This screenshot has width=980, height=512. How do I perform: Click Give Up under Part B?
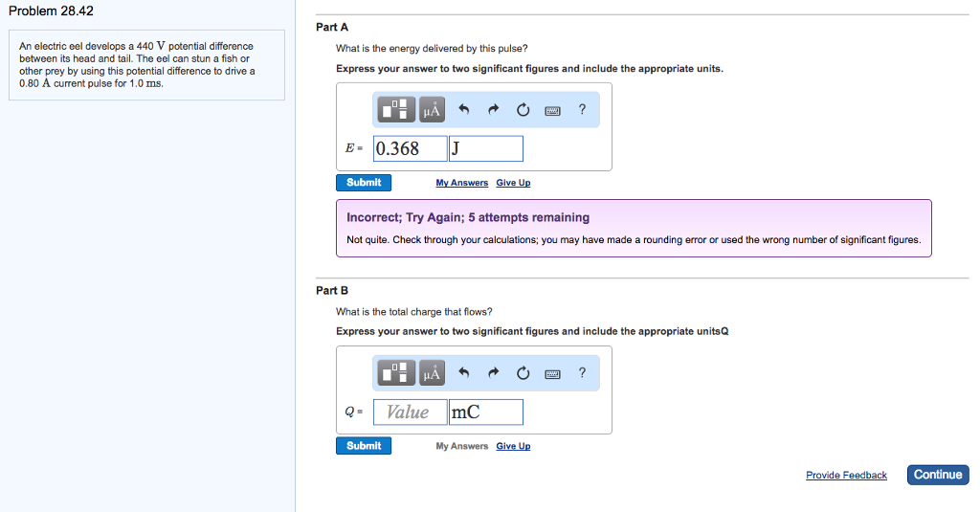click(x=513, y=446)
